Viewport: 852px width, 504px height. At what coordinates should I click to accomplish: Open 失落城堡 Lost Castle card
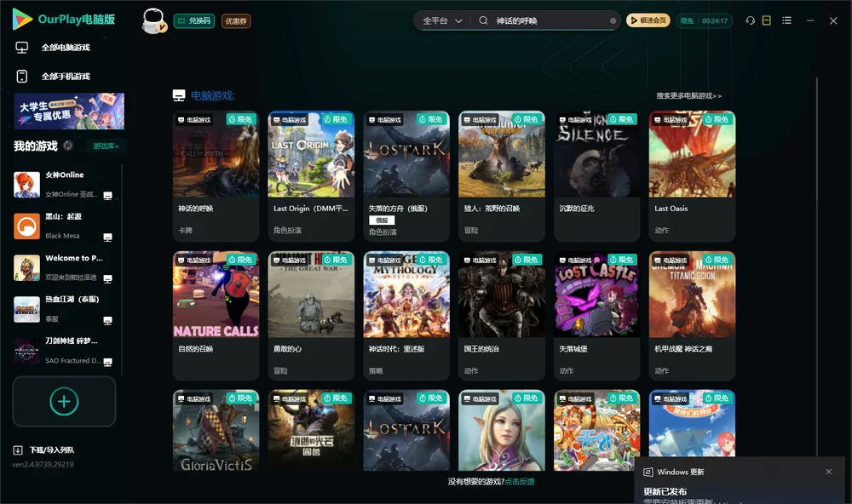(597, 316)
